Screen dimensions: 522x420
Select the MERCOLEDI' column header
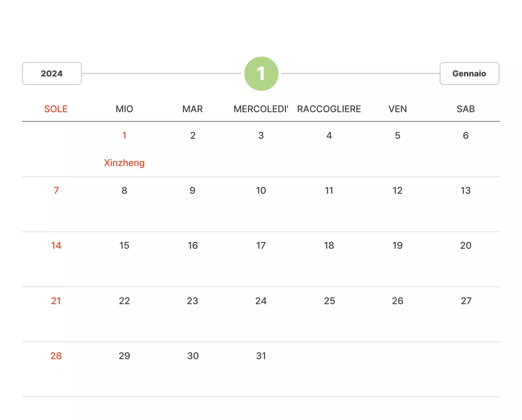point(261,109)
